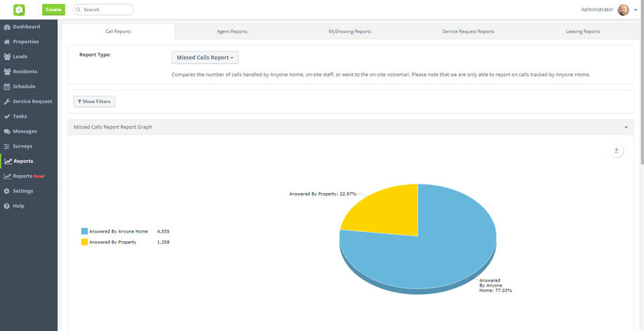Open the Missed Calls Report dropdown

(205, 58)
